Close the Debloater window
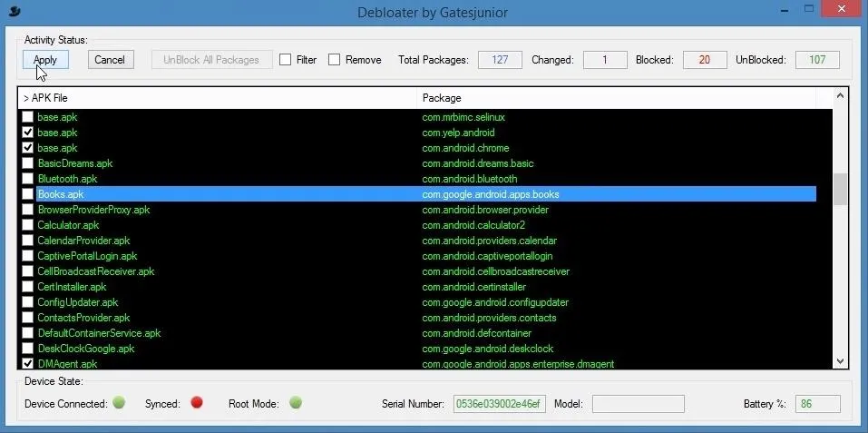Viewport: 868px width, 433px height. pyautogui.click(x=842, y=9)
